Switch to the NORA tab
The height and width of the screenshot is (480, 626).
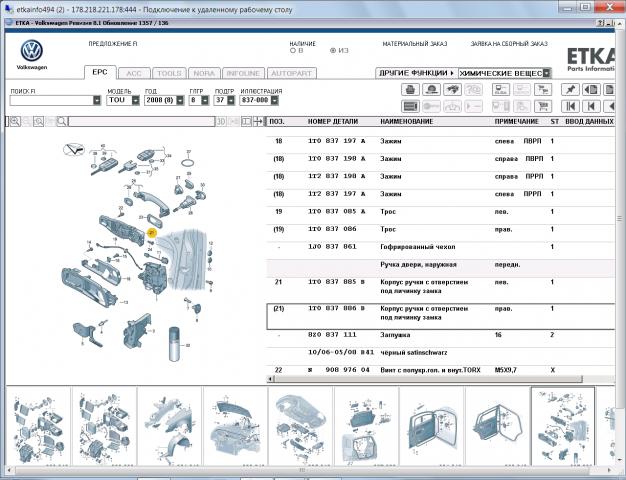(204, 73)
